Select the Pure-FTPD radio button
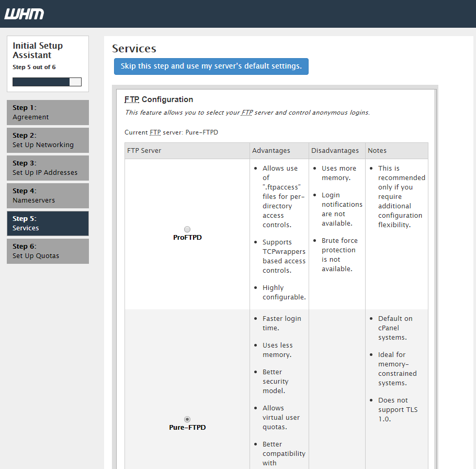 pyautogui.click(x=187, y=419)
